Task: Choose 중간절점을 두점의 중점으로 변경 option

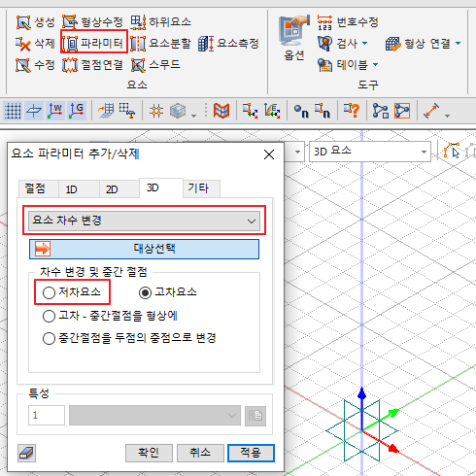Action: coord(129,338)
